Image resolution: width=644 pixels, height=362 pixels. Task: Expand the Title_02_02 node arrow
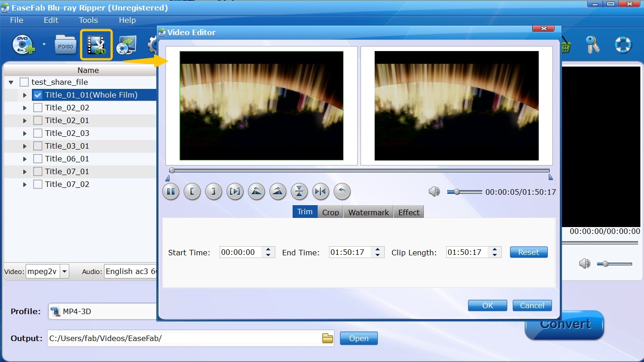coord(25,108)
